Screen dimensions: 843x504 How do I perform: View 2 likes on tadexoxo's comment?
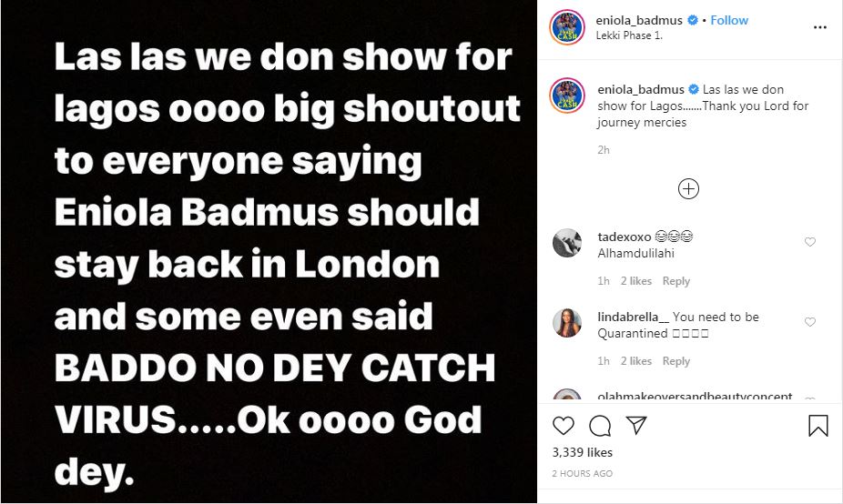636,281
